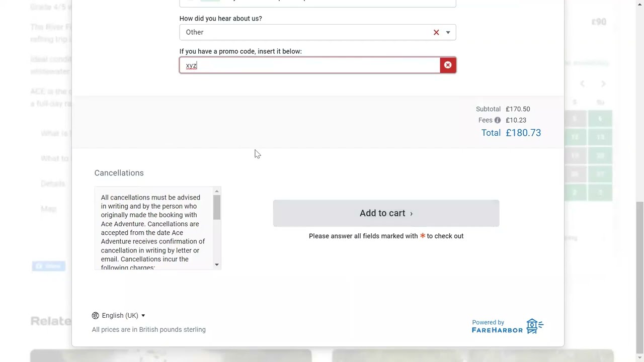The image size is (644, 362).
Task: Select date 13 on background calendar
Action: [600, 137]
